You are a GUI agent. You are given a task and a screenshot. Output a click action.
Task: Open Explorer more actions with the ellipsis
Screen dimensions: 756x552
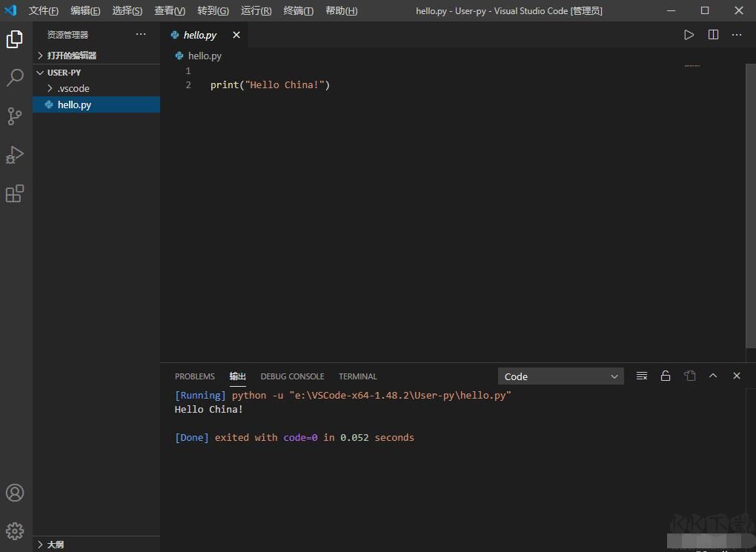tap(141, 34)
